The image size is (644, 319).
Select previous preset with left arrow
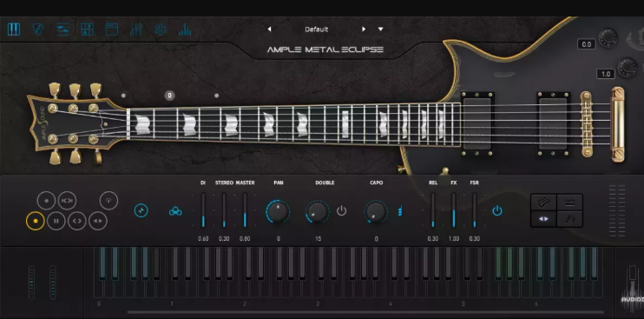[x=269, y=30]
